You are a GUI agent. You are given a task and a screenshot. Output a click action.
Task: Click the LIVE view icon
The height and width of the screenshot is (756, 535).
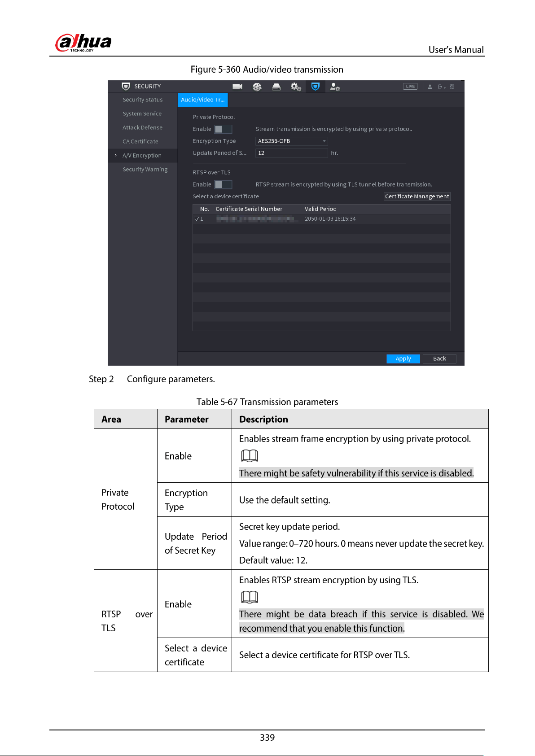(x=410, y=86)
